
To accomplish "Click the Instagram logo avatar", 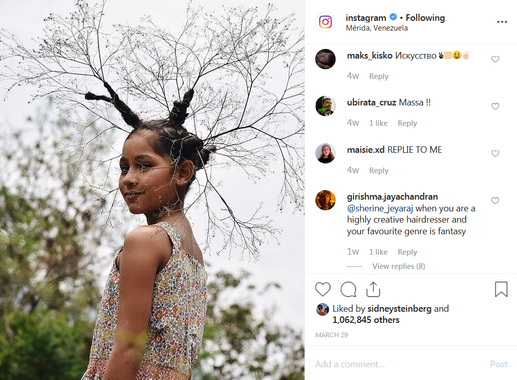I will [325, 22].
